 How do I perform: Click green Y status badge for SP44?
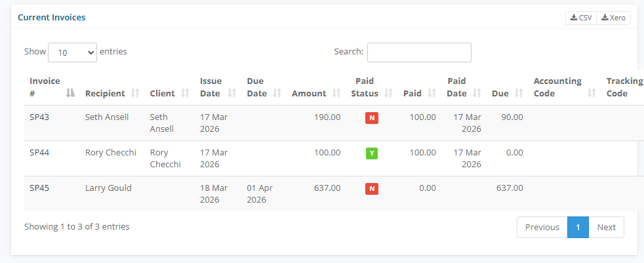(372, 153)
